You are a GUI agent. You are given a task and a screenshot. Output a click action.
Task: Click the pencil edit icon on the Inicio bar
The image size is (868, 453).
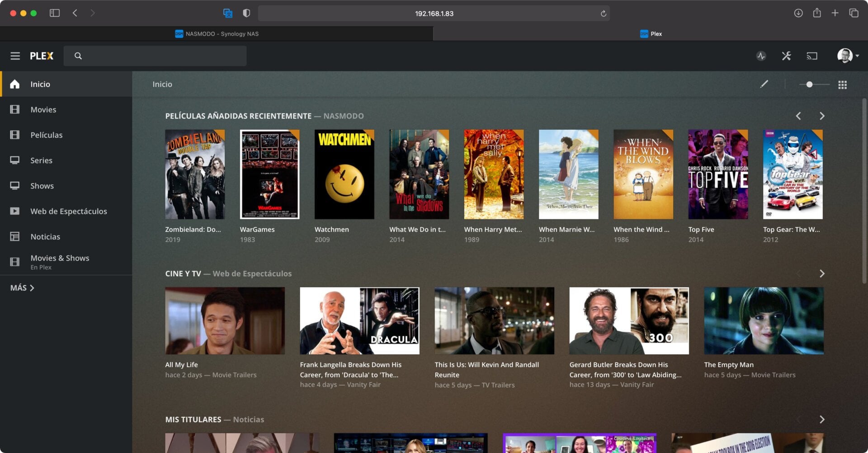[x=764, y=84]
